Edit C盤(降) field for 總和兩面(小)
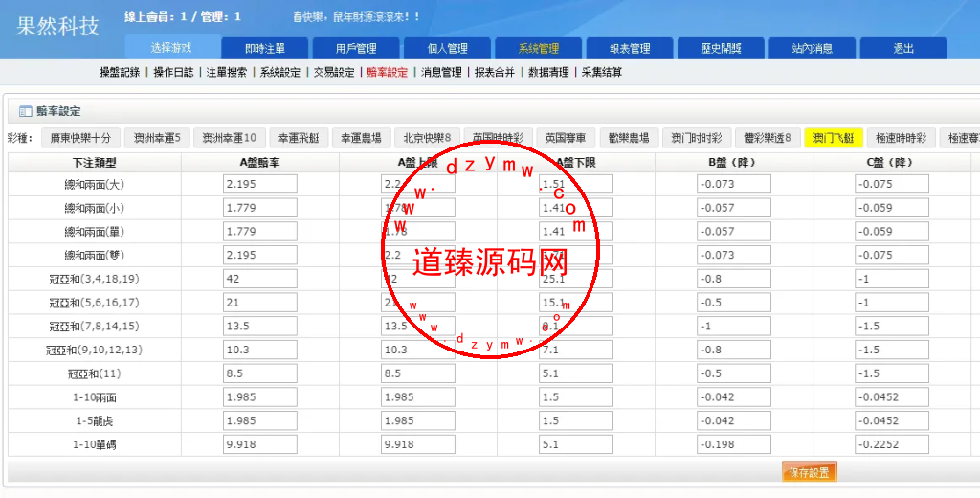This screenshot has height=498, width=980. (892, 208)
